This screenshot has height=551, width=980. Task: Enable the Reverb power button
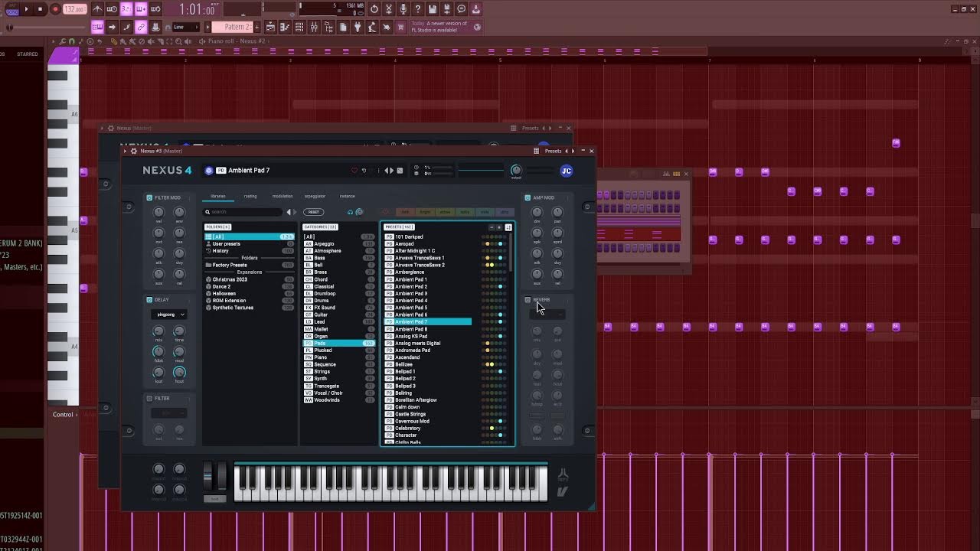coord(528,300)
